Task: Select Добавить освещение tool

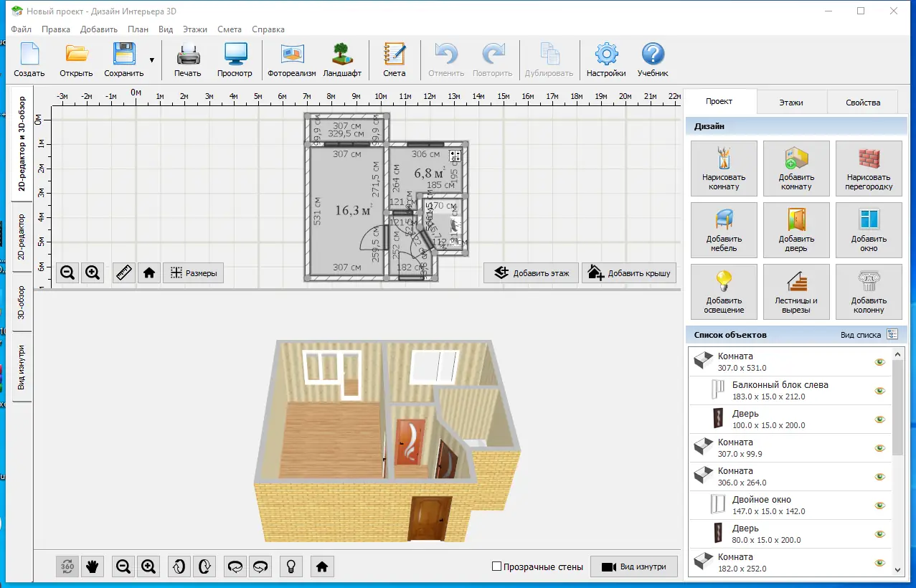Action: 724,292
